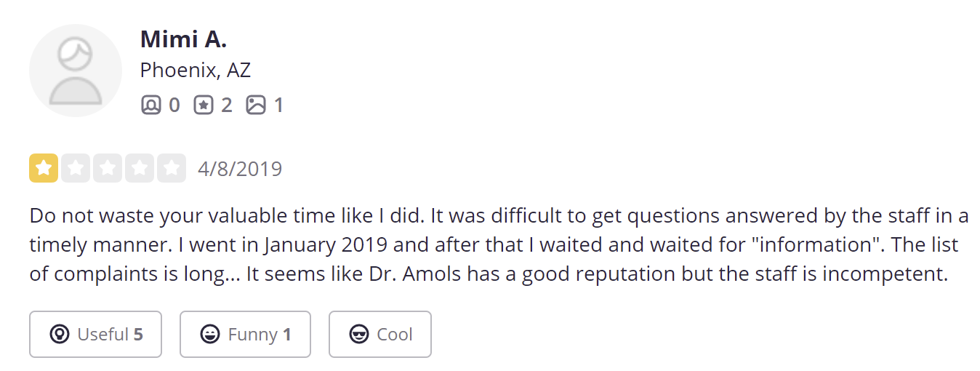
Task: Click the lightbulb icon in Useful button
Action: [59, 335]
